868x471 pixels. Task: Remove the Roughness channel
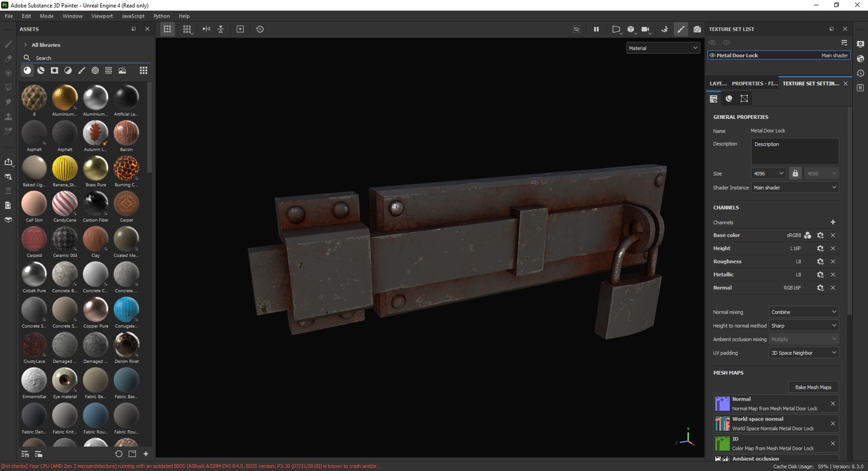click(x=833, y=262)
